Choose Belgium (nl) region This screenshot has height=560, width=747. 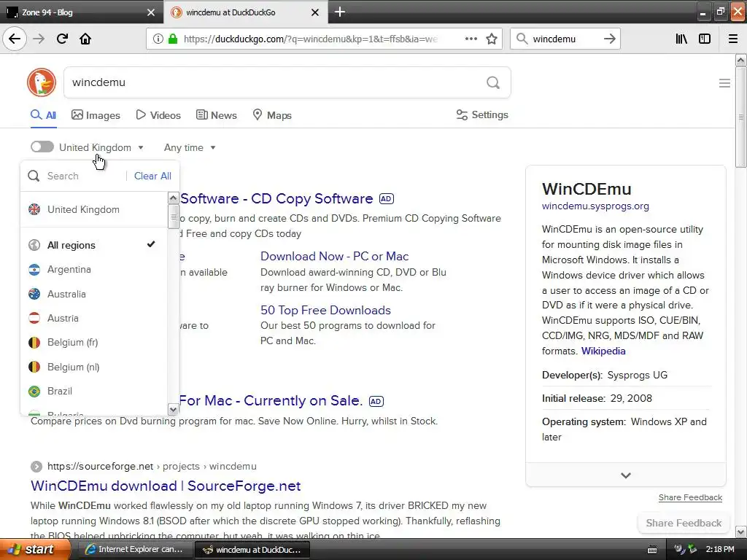93,367
